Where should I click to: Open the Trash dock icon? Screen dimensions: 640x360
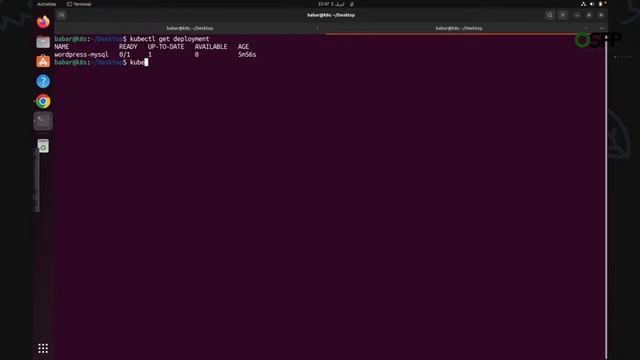click(43, 146)
